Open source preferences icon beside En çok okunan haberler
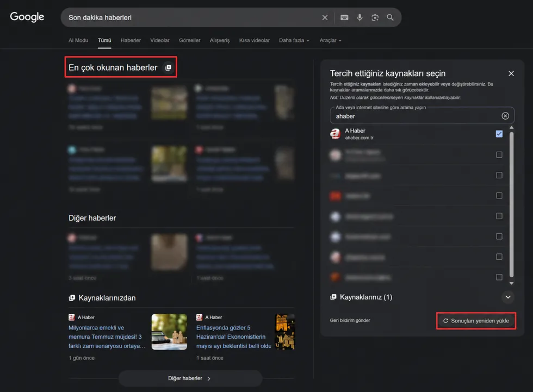533x392 pixels. 168,67
